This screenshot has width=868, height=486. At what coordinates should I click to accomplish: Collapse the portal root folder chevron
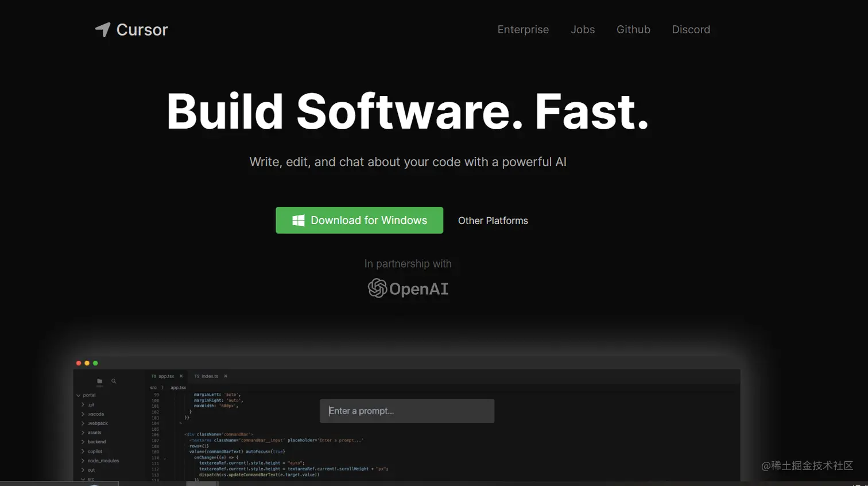click(x=79, y=395)
